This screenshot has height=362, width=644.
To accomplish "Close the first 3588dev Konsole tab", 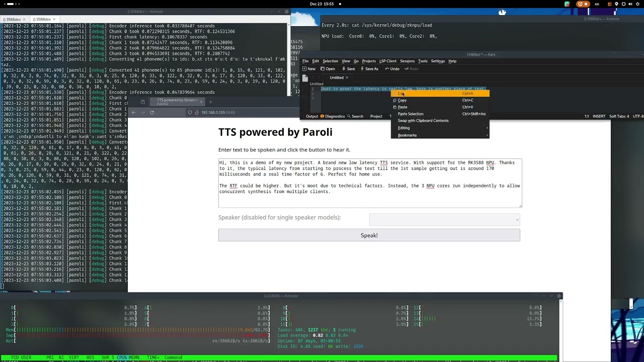I will (25, 20).
